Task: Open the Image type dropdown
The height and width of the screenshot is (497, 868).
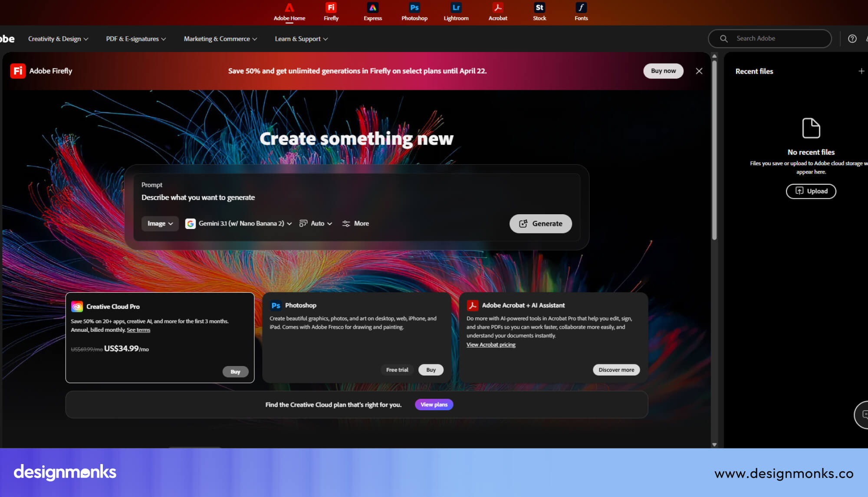Action: pos(160,223)
